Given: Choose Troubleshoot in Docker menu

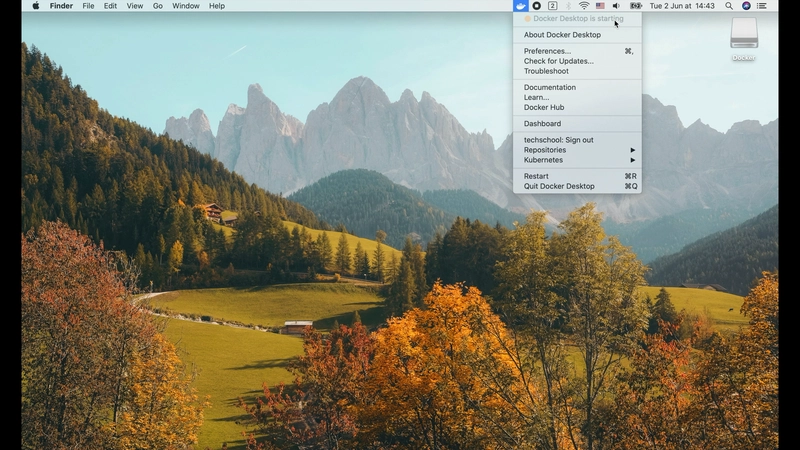Looking at the screenshot, I should (x=577, y=71).
